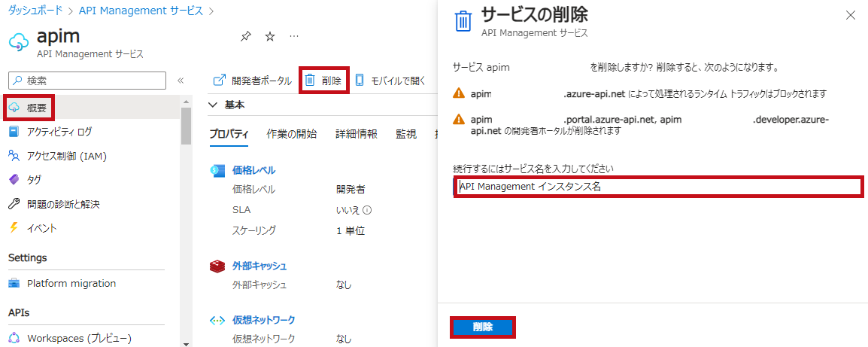Open タグ menu item

point(34,180)
